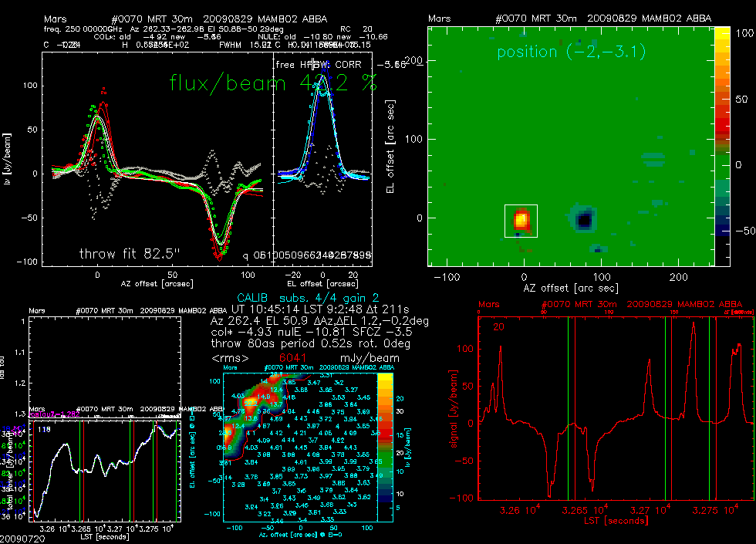Click the white-boxed Mars source in the map
This screenshot has width=756, height=544.
(x=521, y=221)
